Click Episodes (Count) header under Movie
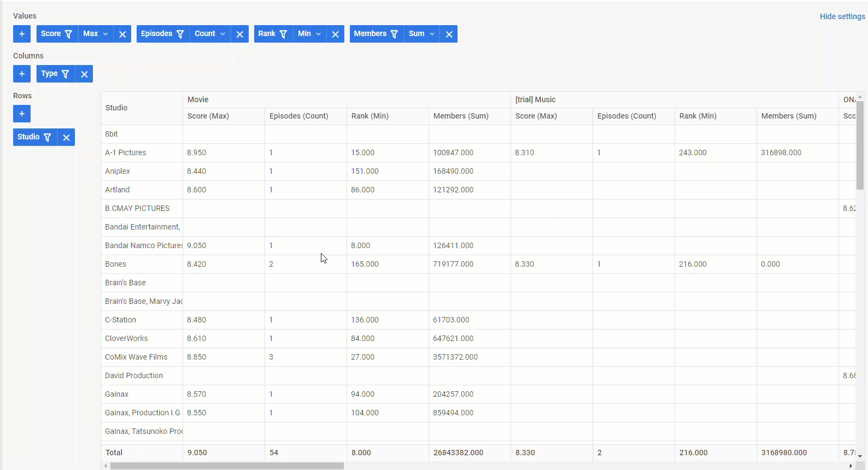Screen dimensions: 868x470 [x=306, y=116]
